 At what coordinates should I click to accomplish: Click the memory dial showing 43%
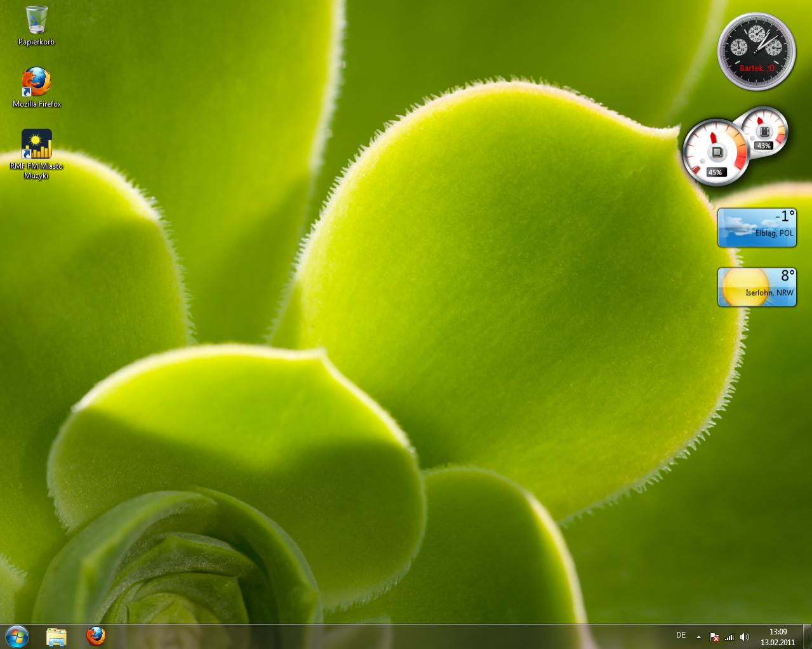[x=764, y=131]
